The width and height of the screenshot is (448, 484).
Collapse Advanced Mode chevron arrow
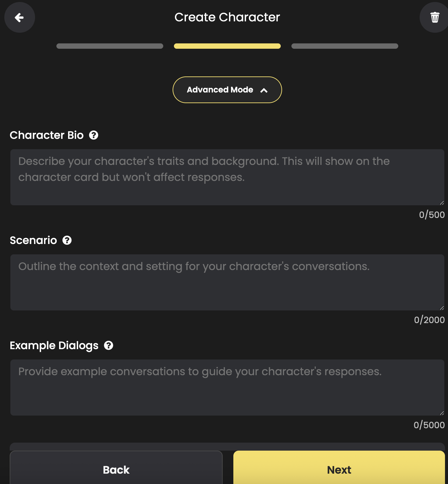tap(264, 90)
